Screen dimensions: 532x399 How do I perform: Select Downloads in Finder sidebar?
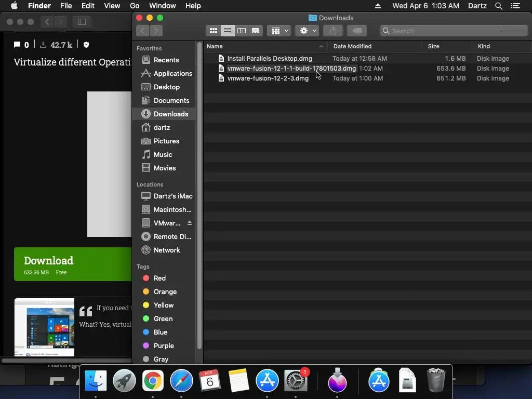(x=164, y=114)
